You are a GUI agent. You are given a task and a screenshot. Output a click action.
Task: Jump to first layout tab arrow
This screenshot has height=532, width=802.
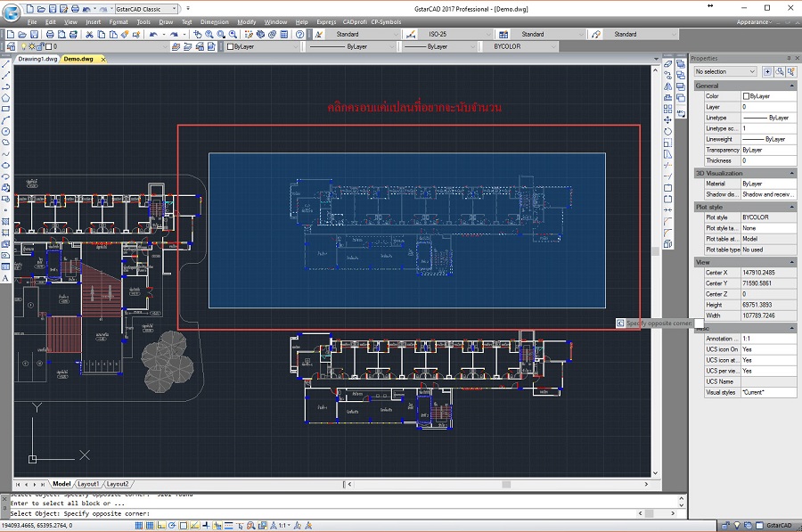18,484
